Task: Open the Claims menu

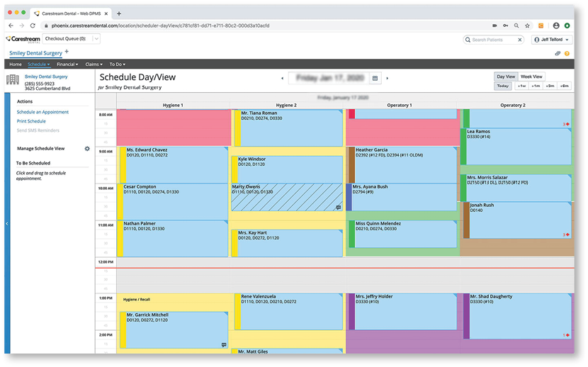Action: click(94, 64)
